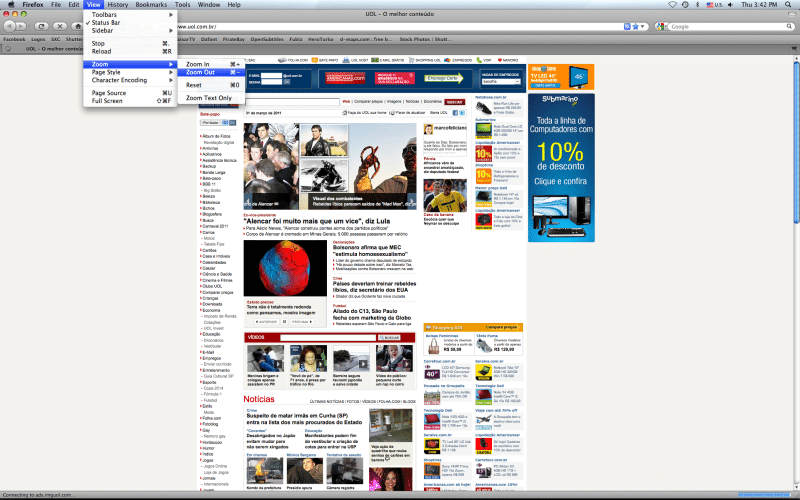Open Spotlight search in the menu bar
800x500 pixels.
790,5
